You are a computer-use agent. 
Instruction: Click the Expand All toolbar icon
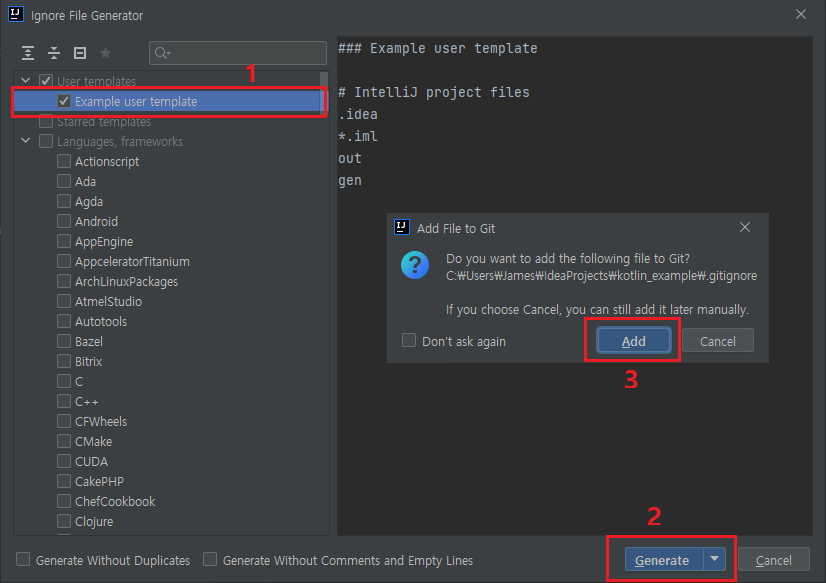(x=28, y=53)
